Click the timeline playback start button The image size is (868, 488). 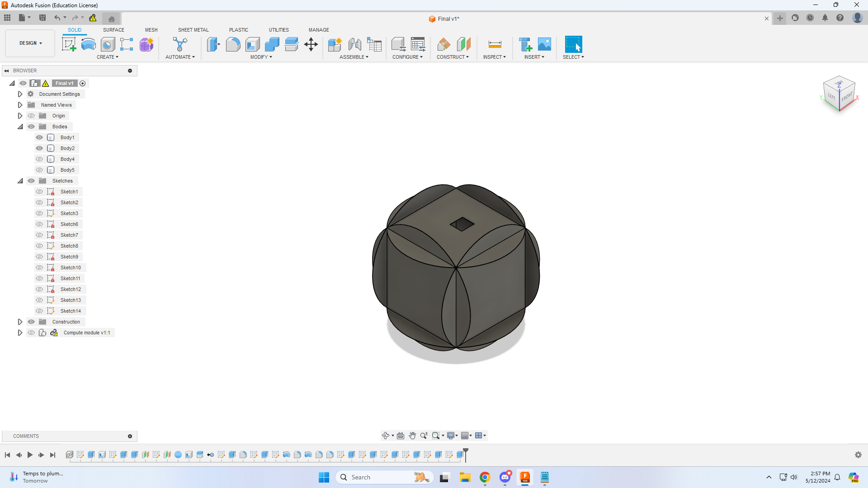point(8,455)
